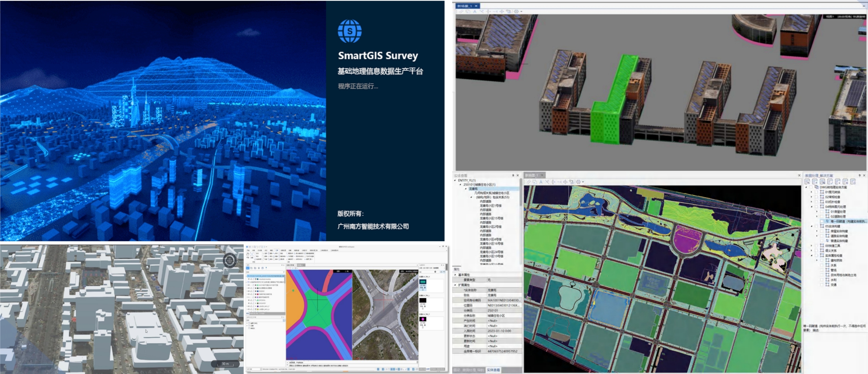Collapse the 05实体构建 tree node

(811, 226)
